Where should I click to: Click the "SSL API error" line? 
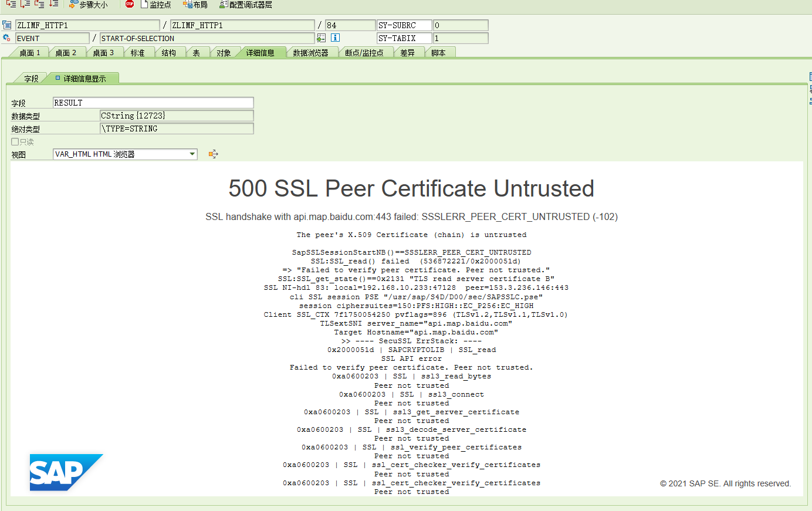411,358
